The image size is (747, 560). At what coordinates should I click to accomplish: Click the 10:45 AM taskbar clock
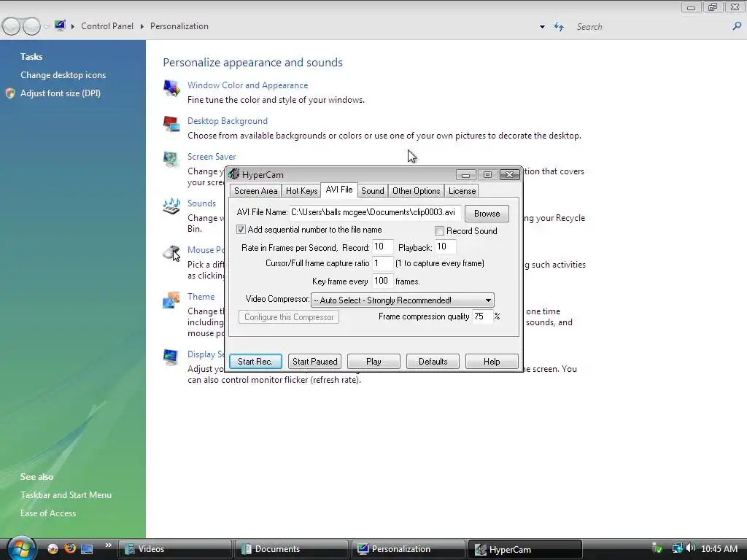[x=719, y=549]
